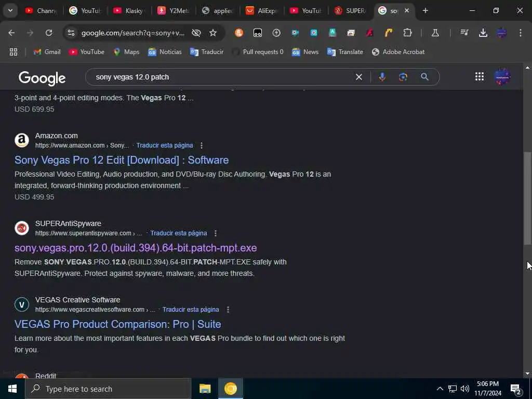Switch to the Y2Meta tab
This screenshot has height=399, width=532.
coord(173,10)
